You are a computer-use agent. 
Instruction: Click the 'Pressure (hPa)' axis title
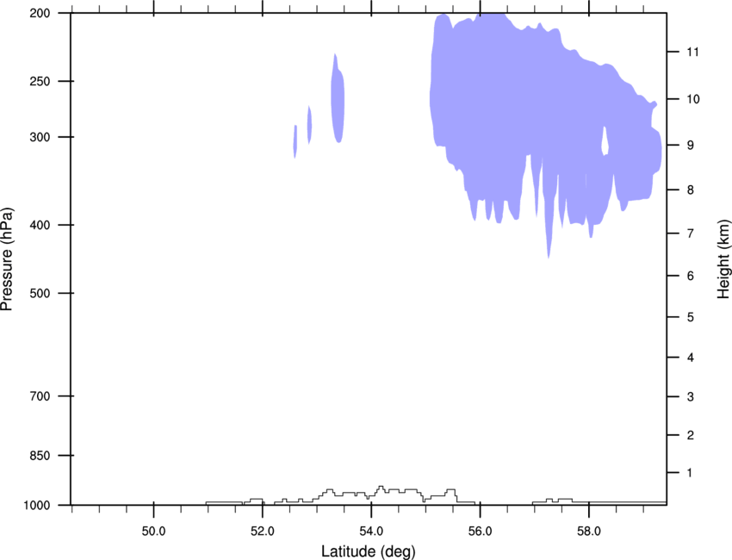7,259
